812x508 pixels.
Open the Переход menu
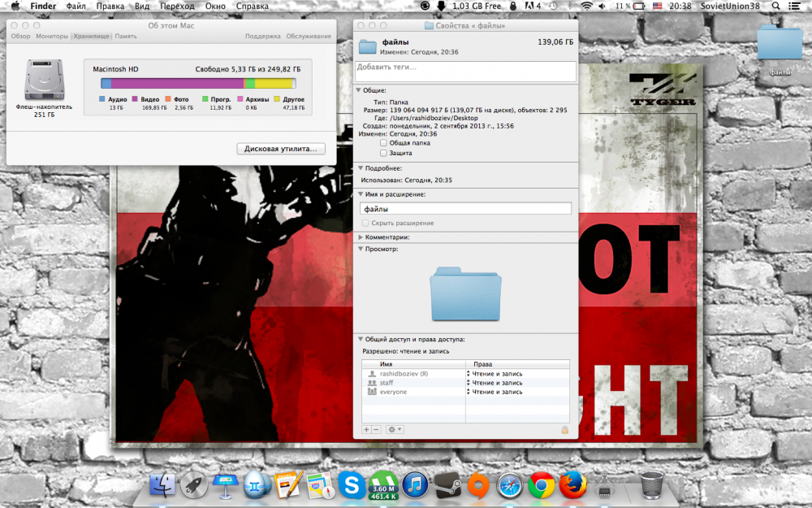click(x=177, y=6)
